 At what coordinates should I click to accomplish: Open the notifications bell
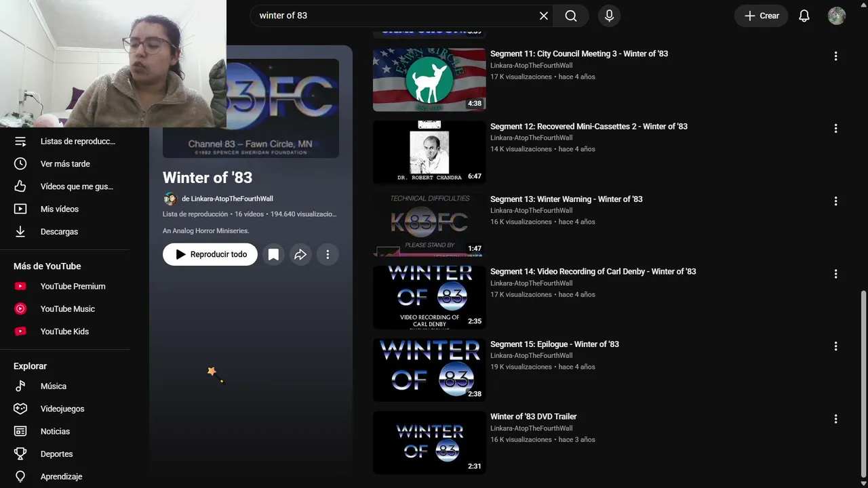click(804, 16)
